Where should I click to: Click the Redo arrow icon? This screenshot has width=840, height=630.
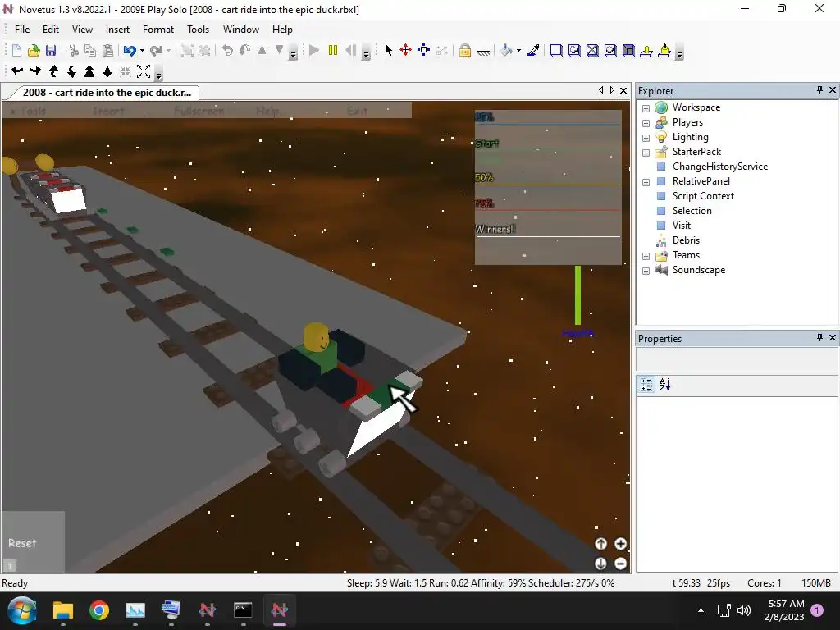coord(156,50)
